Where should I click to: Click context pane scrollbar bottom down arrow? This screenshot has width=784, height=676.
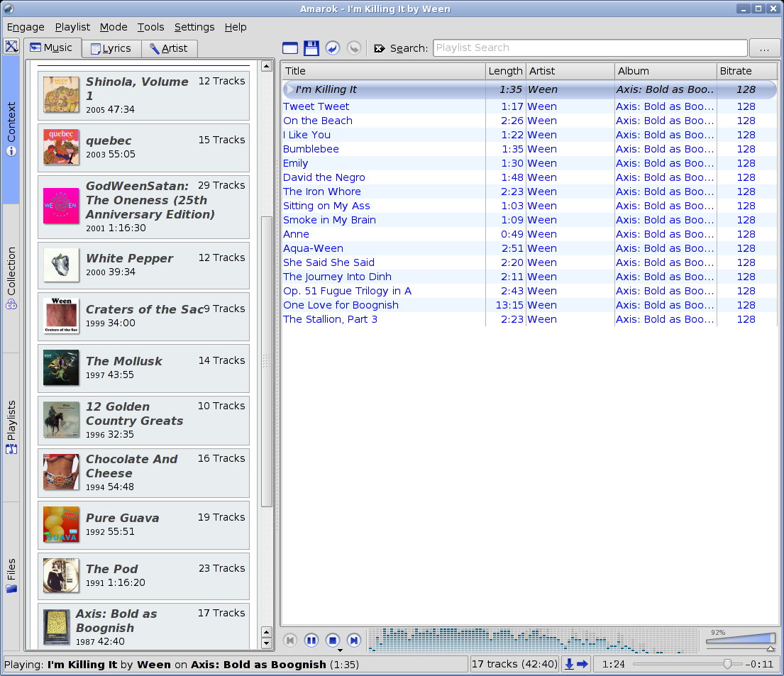click(x=267, y=643)
